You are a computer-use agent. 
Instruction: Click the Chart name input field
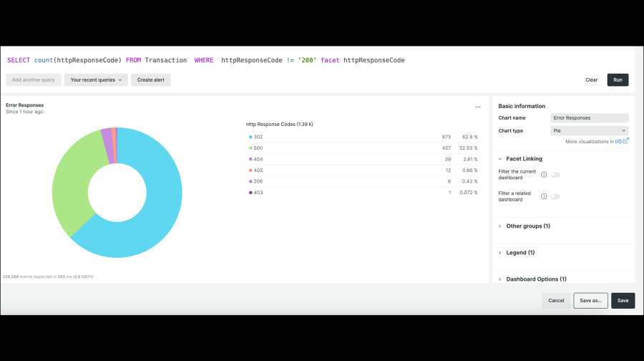coord(590,118)
